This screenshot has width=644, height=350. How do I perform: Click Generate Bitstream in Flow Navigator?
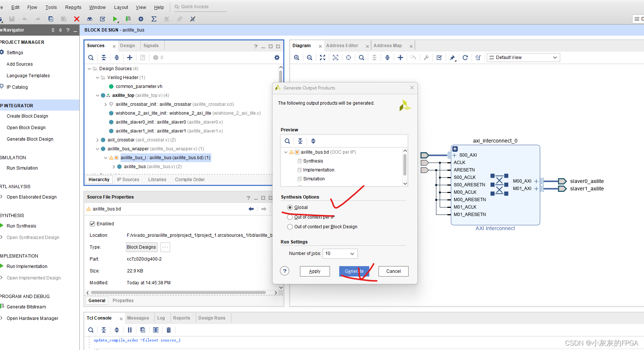point(26,307)
